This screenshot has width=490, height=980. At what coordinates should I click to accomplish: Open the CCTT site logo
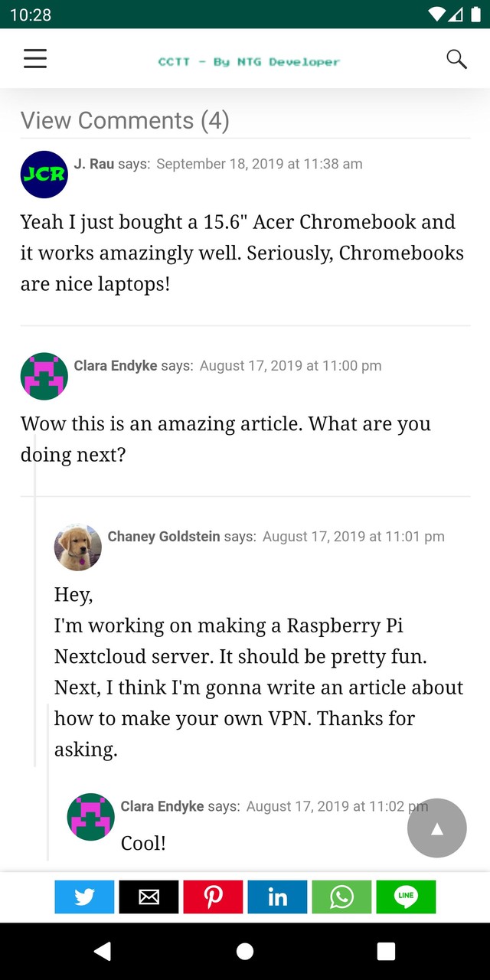249,61
